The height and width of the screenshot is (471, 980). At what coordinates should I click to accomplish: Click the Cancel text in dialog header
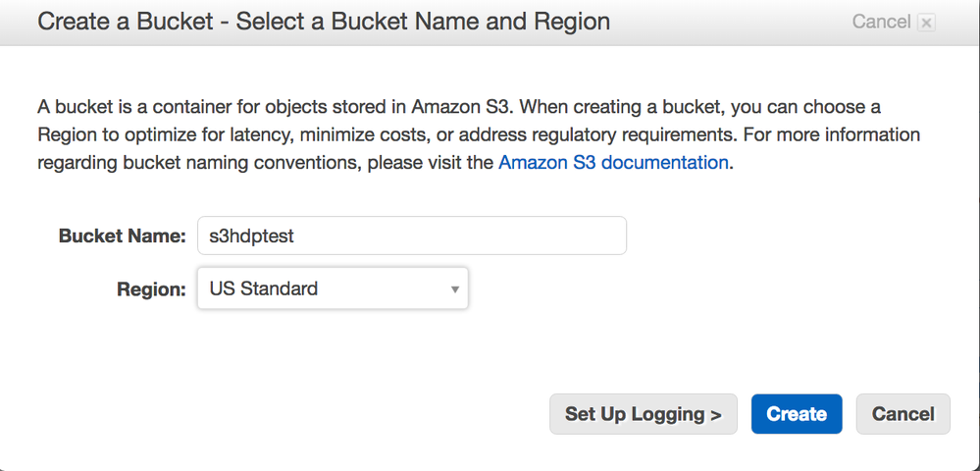tap(881, 22)
